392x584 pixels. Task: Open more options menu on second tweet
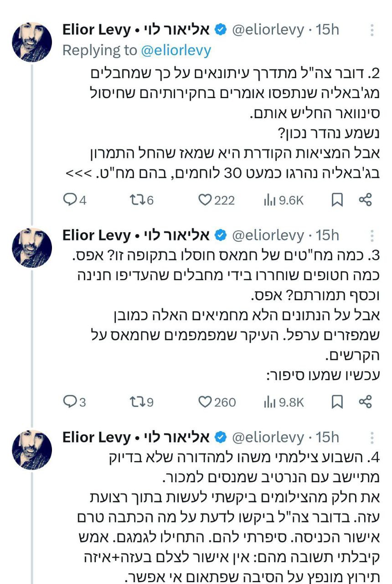(x=372, y=236)
